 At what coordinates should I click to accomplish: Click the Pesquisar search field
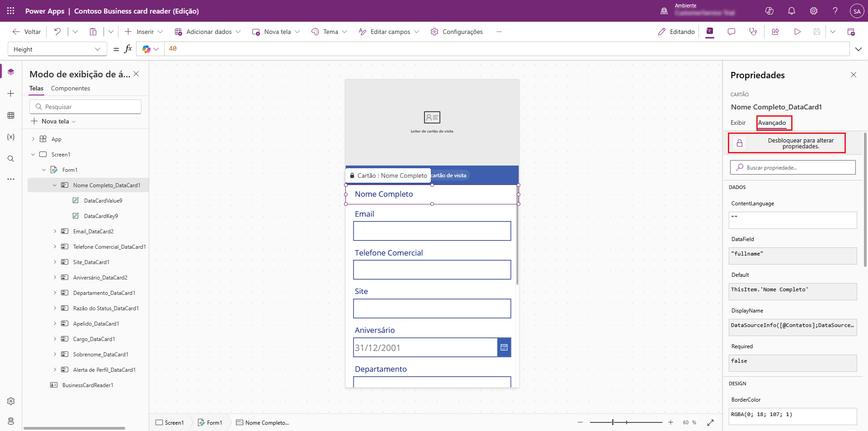coord(85,107)
